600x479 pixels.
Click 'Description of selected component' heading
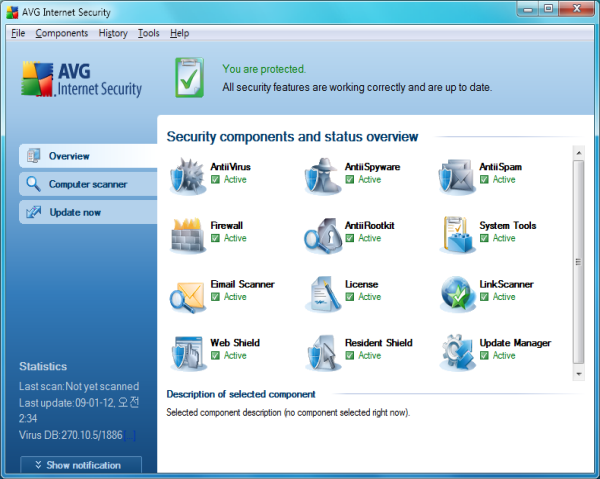pyautogui.click(x=241, y=394)
